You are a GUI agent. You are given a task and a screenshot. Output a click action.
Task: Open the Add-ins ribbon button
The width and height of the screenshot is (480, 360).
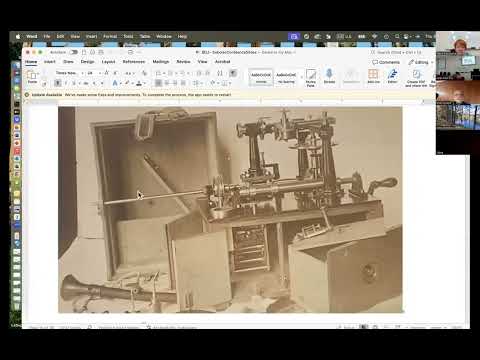click(373, 76)
